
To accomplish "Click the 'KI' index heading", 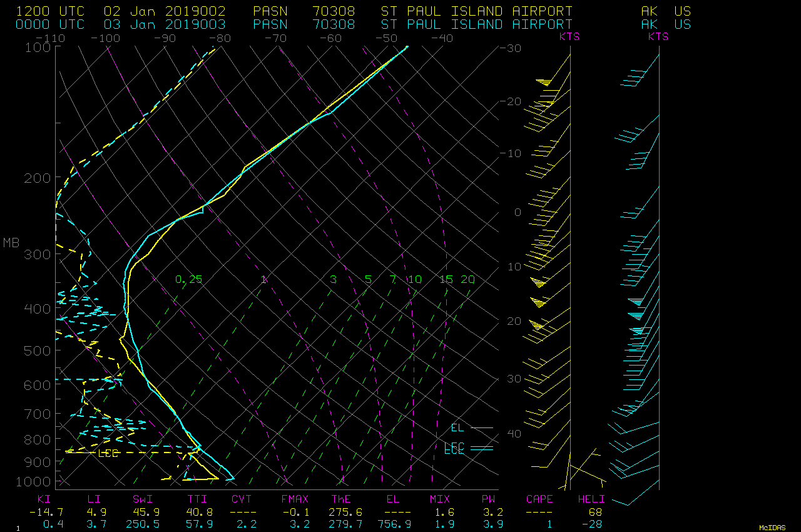I will tap(44, 499).
